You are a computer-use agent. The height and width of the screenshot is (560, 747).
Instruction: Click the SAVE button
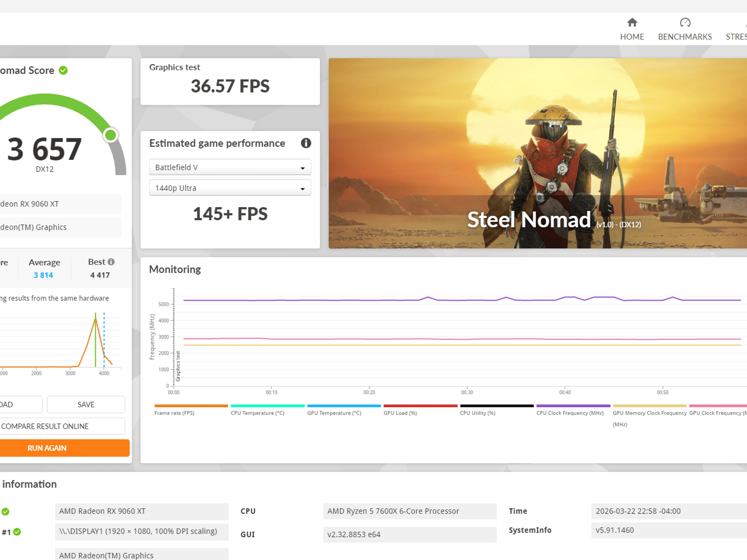pos(86,405)
